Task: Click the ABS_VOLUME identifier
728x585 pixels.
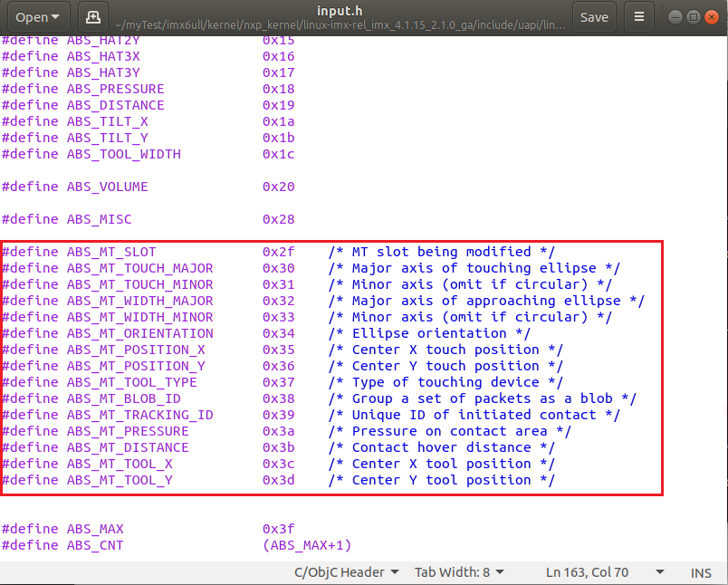Action: [x=107, y=187]
